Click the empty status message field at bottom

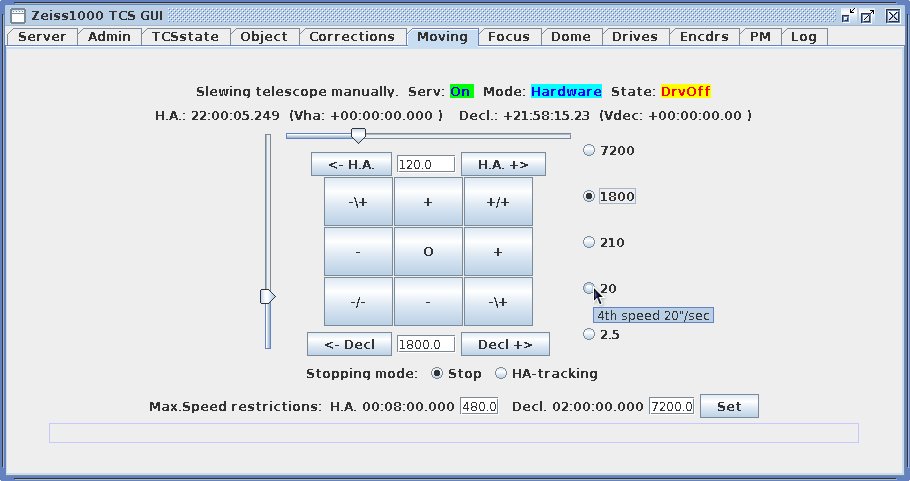pos(454,433)
